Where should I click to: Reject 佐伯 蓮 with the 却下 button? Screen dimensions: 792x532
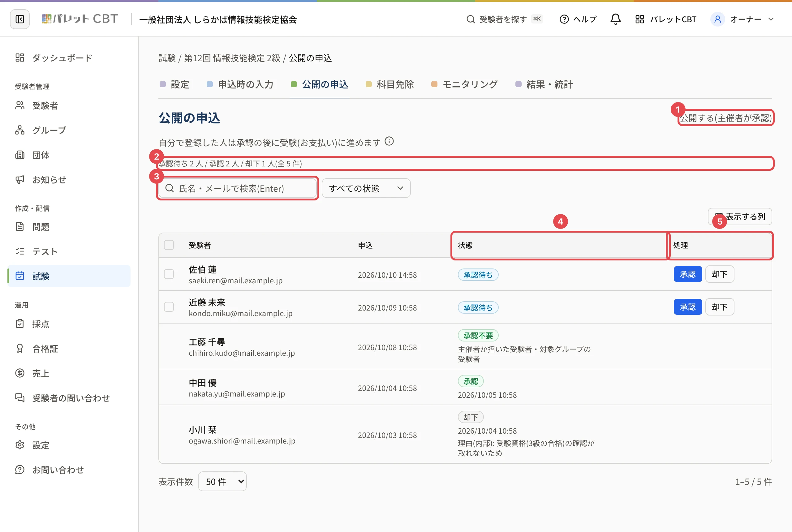point(720,274)
